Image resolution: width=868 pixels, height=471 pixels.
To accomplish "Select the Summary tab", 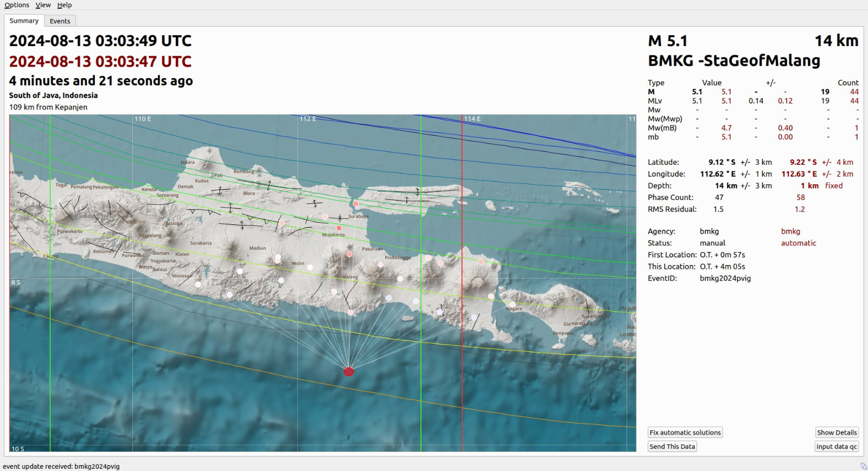I will pyautogui.click(x=24, y=21).
